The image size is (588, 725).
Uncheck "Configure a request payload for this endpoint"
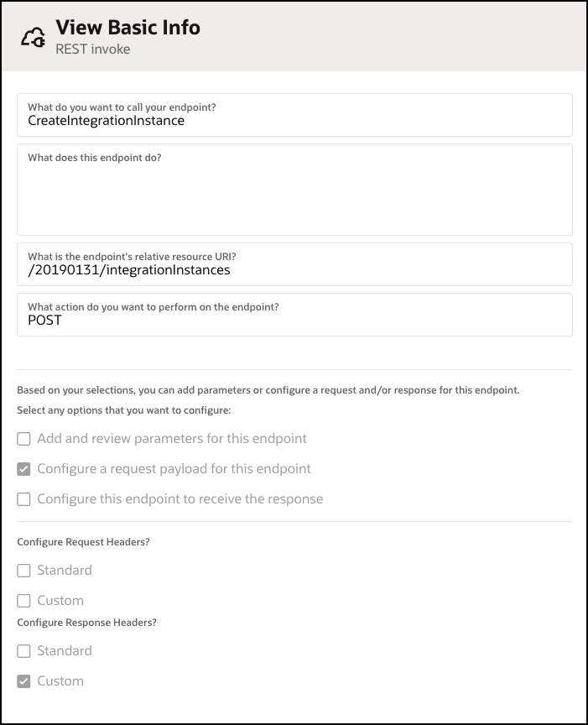25,468
